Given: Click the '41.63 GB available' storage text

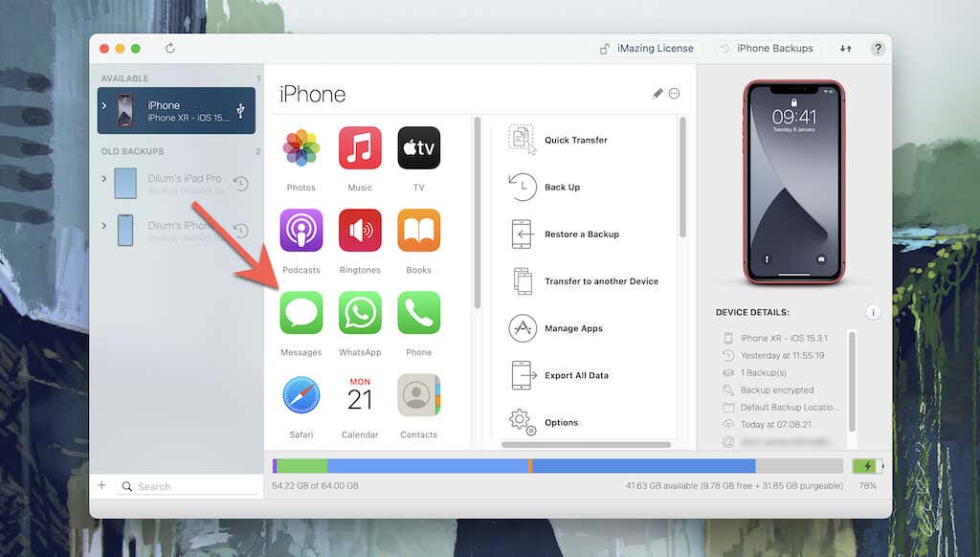Looking at the screenshot, I should pyautogui.click(x=734, y=486).
